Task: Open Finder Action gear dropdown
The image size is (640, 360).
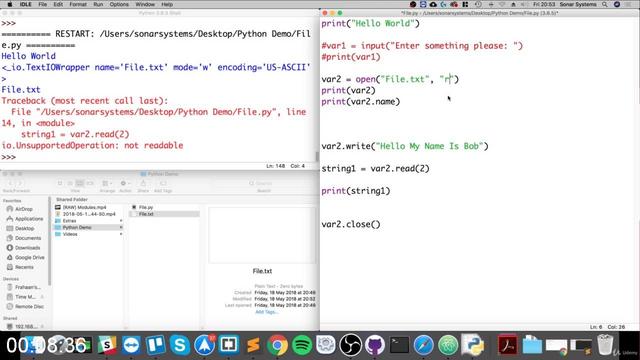Action: [x=125, y=184]
